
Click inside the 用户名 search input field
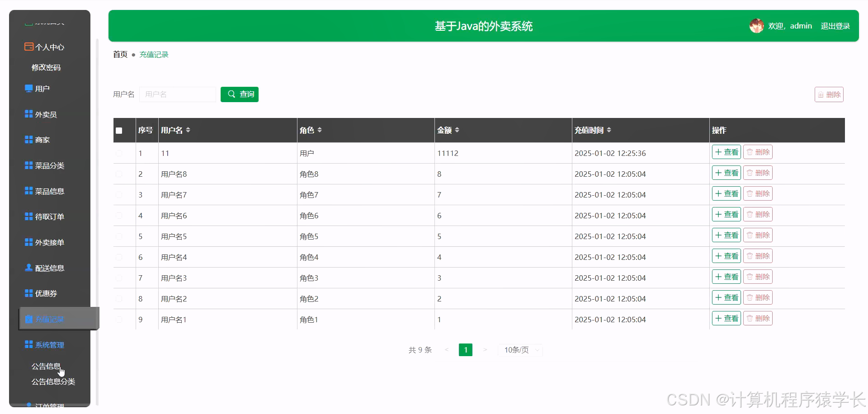(178, 94)
